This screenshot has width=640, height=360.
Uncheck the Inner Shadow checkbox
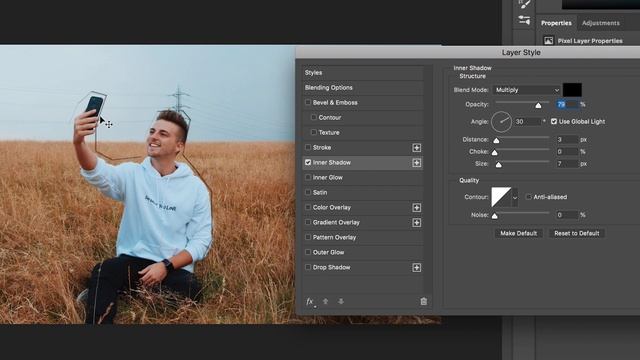click(x=308, y=162)
